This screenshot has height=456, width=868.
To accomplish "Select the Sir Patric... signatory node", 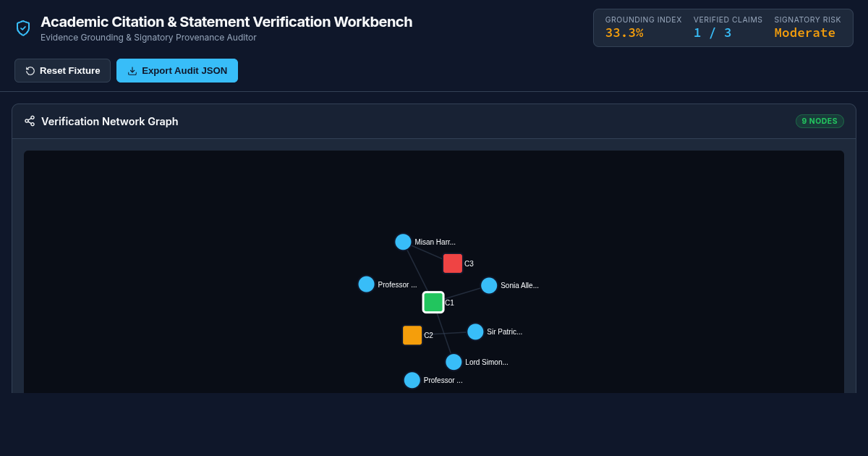I will tap(475, 332).
